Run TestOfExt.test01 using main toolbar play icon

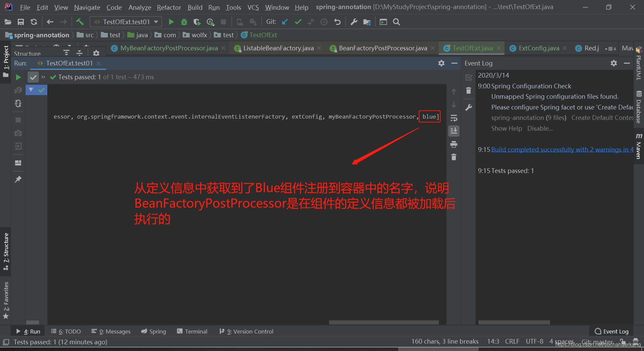click(x=171, y=22)
